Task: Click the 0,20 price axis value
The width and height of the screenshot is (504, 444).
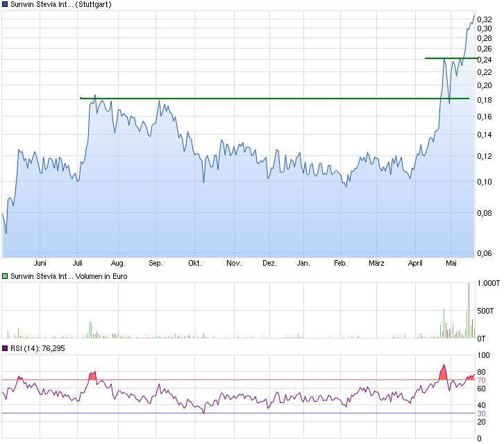Action: [x=485, y=85]
